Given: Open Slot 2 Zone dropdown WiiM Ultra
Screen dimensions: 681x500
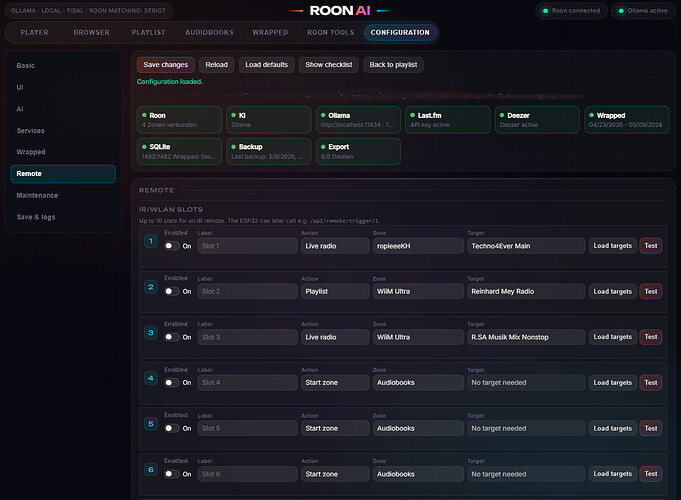Looking at the screenshot, I should click(x=418, y=291).
